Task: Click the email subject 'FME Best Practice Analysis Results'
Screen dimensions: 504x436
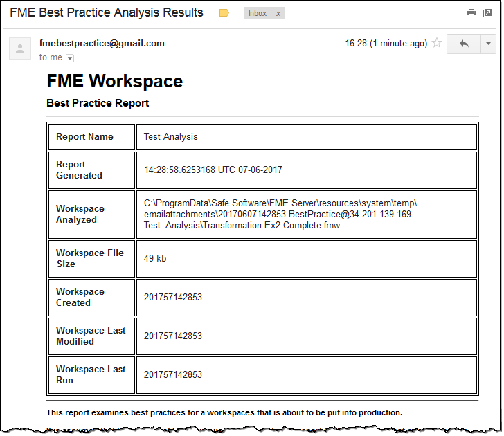Action: point(107,12)
